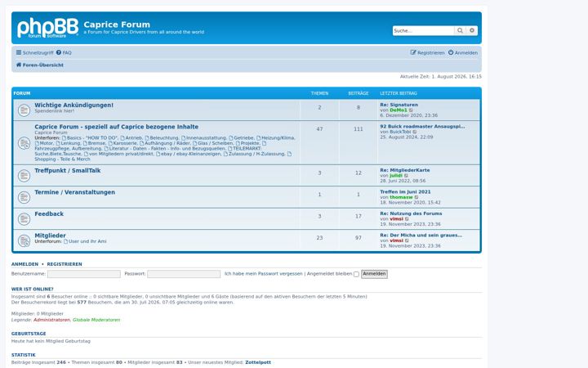
Task: Click in the Suche search box
Action: tap(423, 30)
